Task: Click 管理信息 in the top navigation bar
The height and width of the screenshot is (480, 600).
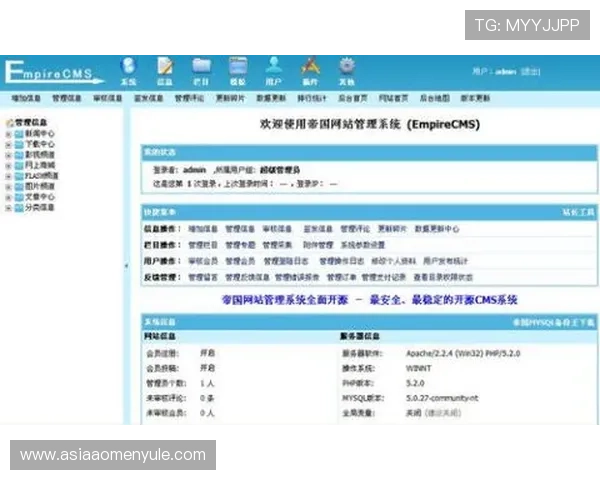Action: (x=67, y=98)
